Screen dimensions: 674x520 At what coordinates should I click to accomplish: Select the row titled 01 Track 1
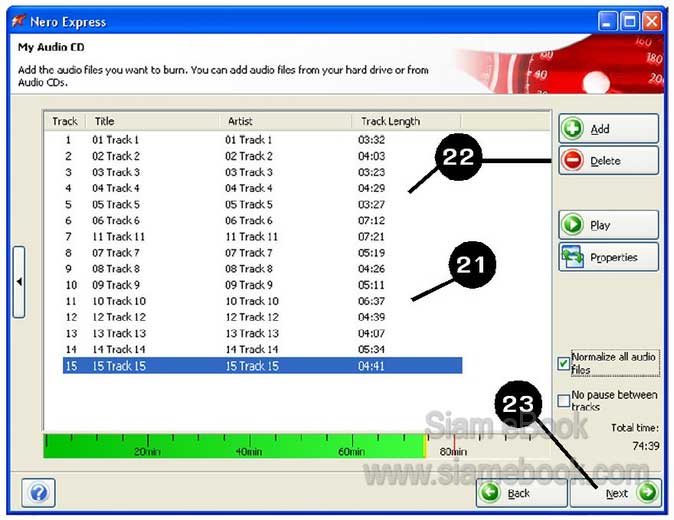(263, 140)
